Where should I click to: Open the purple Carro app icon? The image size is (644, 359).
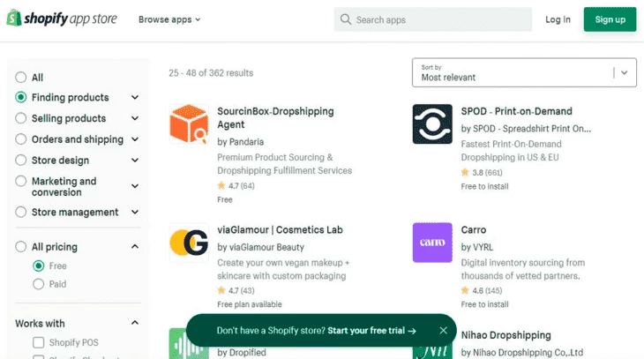432,243
